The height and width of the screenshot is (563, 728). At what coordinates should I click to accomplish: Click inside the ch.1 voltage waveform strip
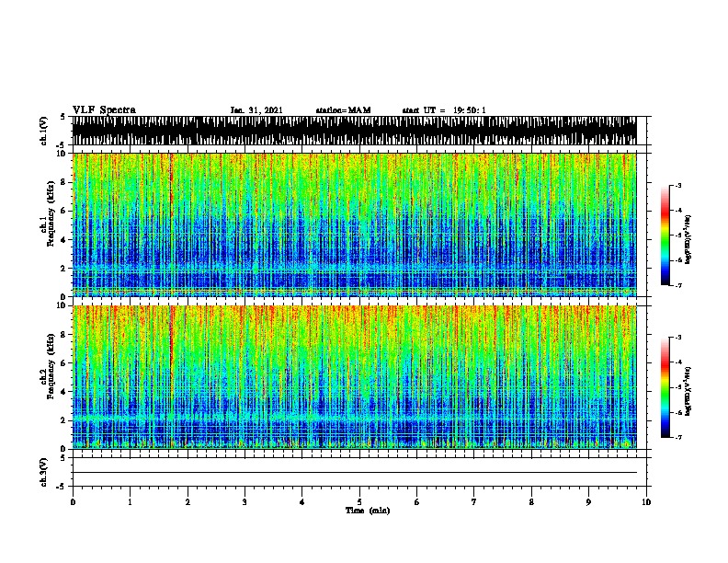[x=354, y=131]
